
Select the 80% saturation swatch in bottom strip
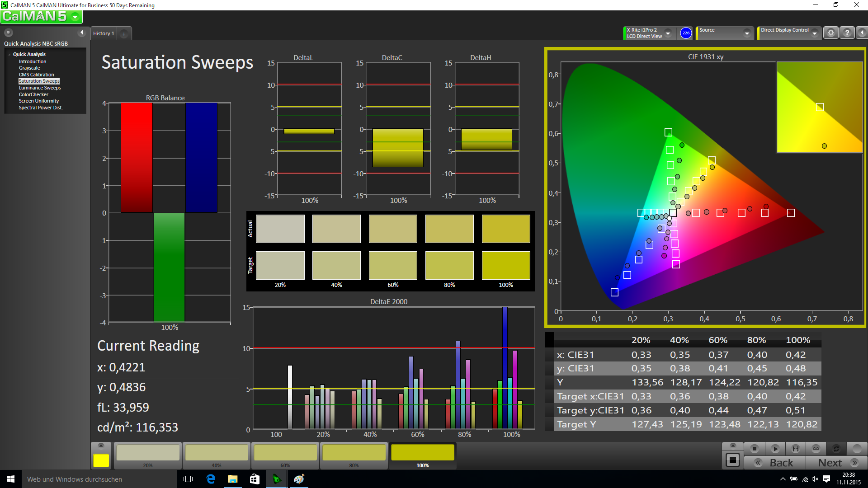tap(354, 456)
